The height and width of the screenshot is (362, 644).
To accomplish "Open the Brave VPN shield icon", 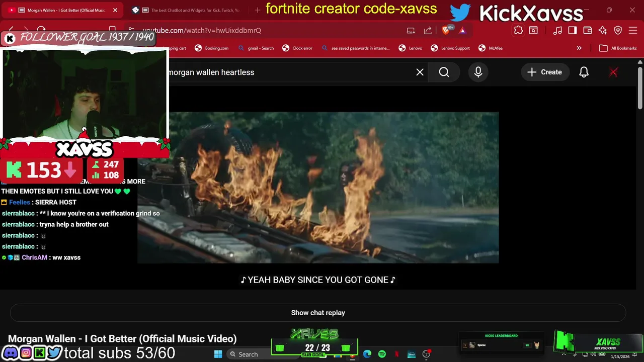I will point(618,30).
